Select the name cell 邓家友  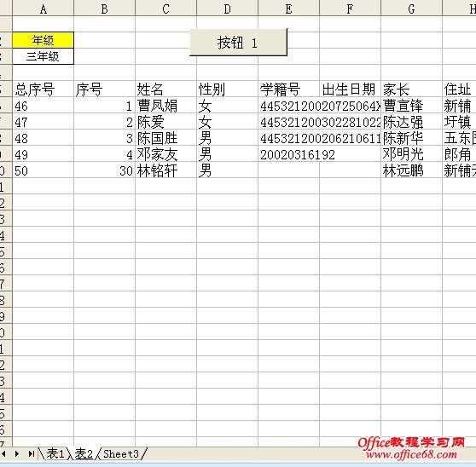click(x=165, y=154)
